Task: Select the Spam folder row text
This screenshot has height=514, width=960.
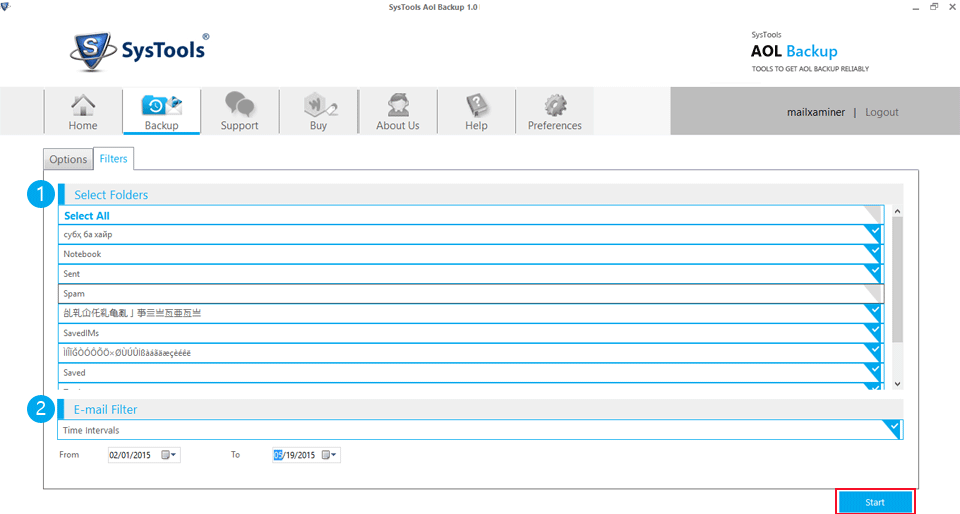Action: point(74,294)
